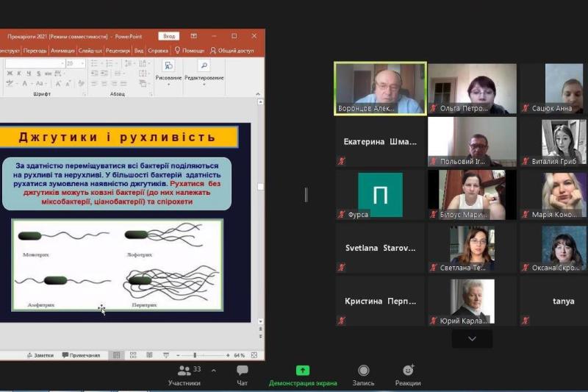Expand the Редактирование editing group
This screenshot has width=588, height=392.
[204, 72]
